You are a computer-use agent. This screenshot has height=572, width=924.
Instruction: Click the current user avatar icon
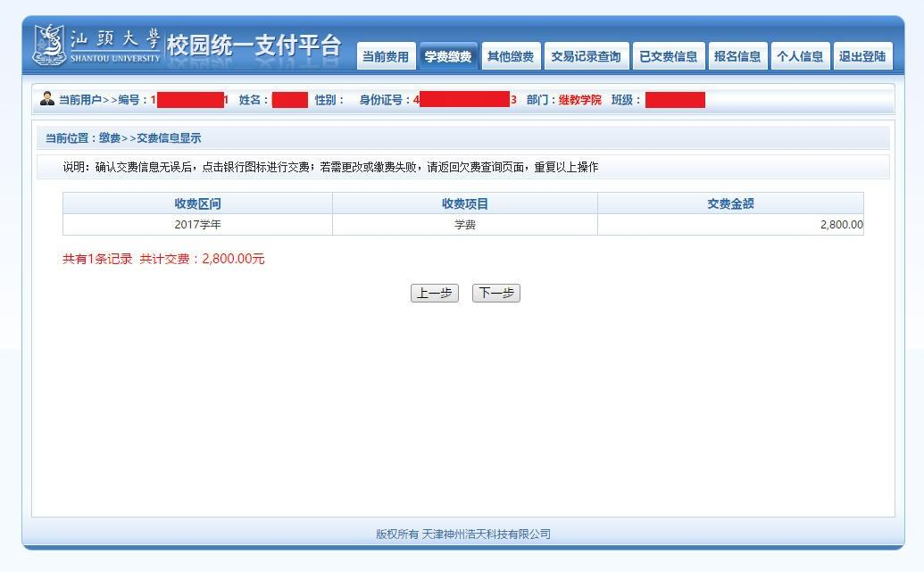coord(47,99)
